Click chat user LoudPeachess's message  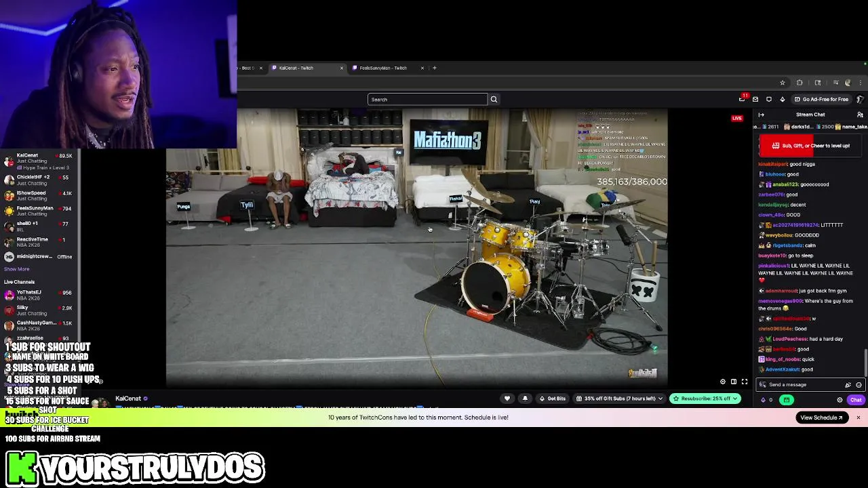click(800, 339)
